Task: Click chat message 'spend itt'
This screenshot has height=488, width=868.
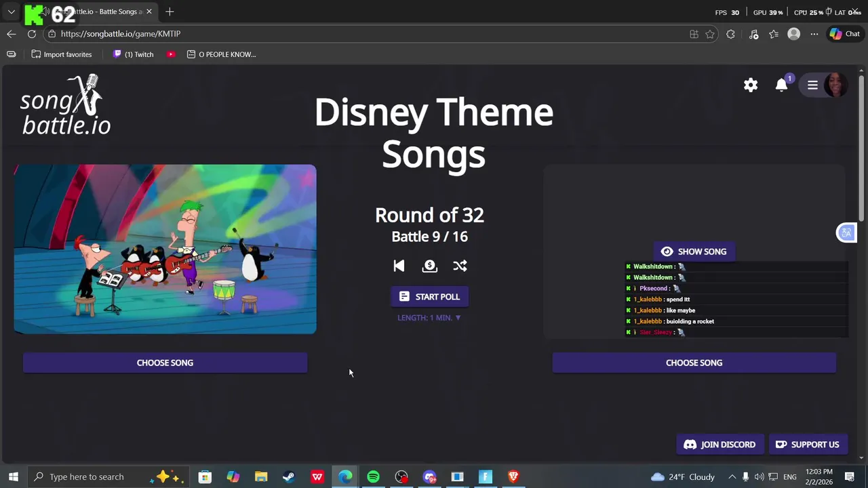Action: (677, 300)
